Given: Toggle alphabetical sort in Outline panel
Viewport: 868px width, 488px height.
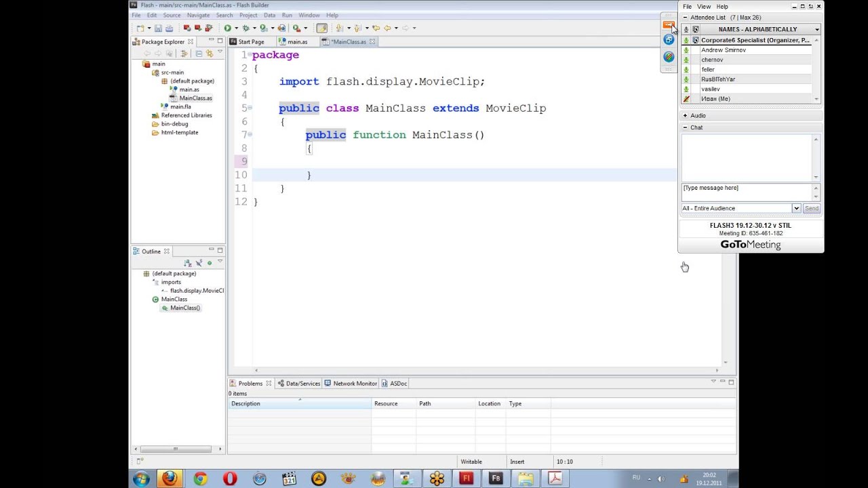Looking at the screenshot, I should click(188, 263).
